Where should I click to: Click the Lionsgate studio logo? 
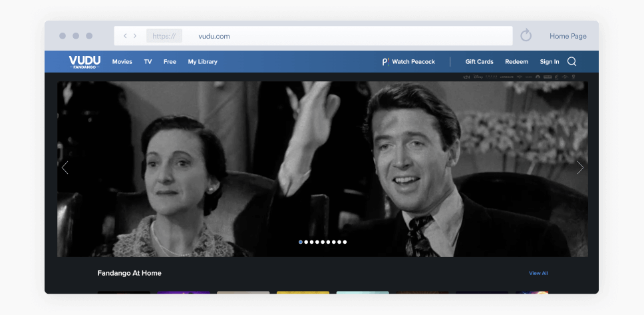(507, 77)
